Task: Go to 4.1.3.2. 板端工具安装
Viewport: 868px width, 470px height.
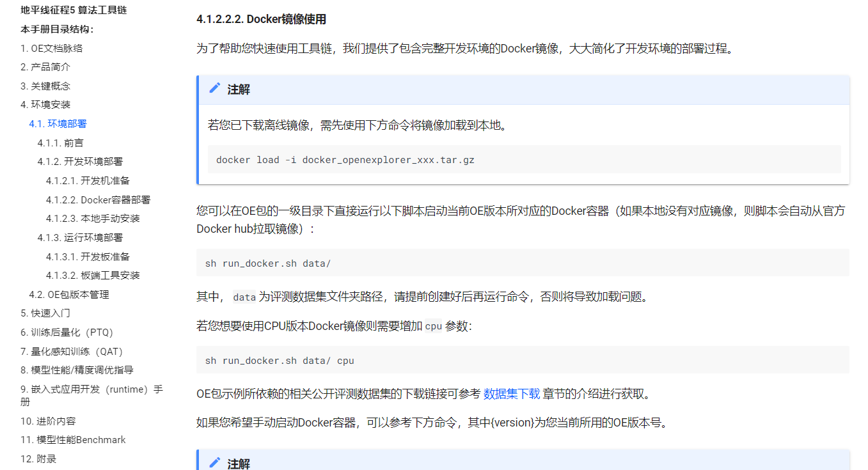Action: click(93, 275)
